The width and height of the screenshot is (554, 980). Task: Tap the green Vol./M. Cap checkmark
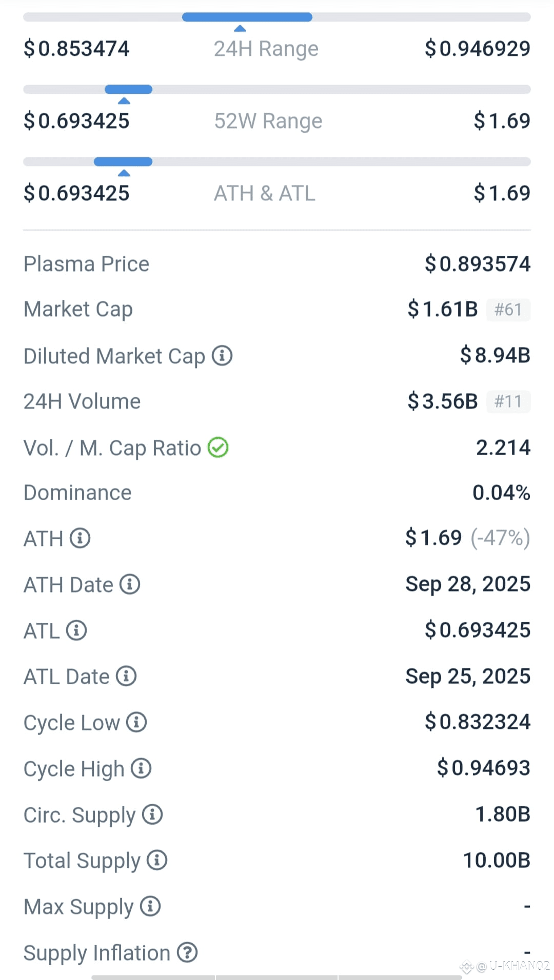(x=218, y=447)
